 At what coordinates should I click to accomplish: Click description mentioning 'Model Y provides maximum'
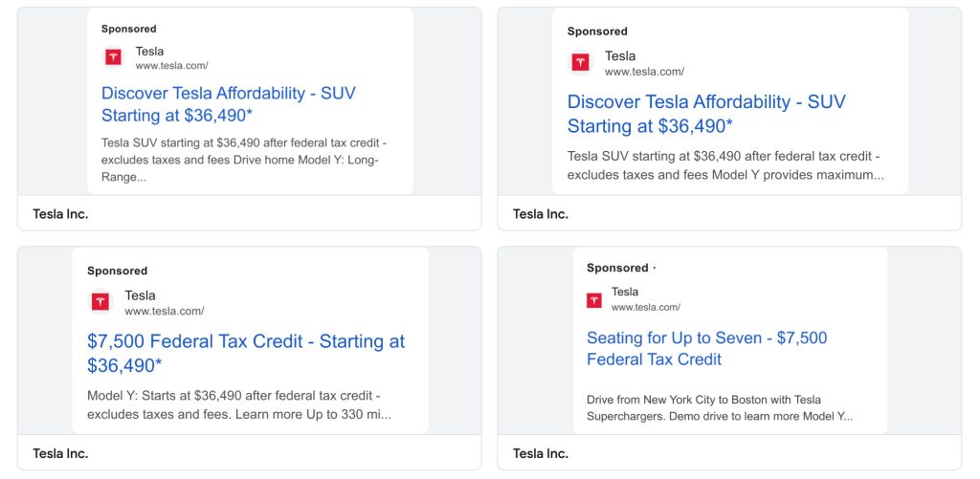click(724, 165)
